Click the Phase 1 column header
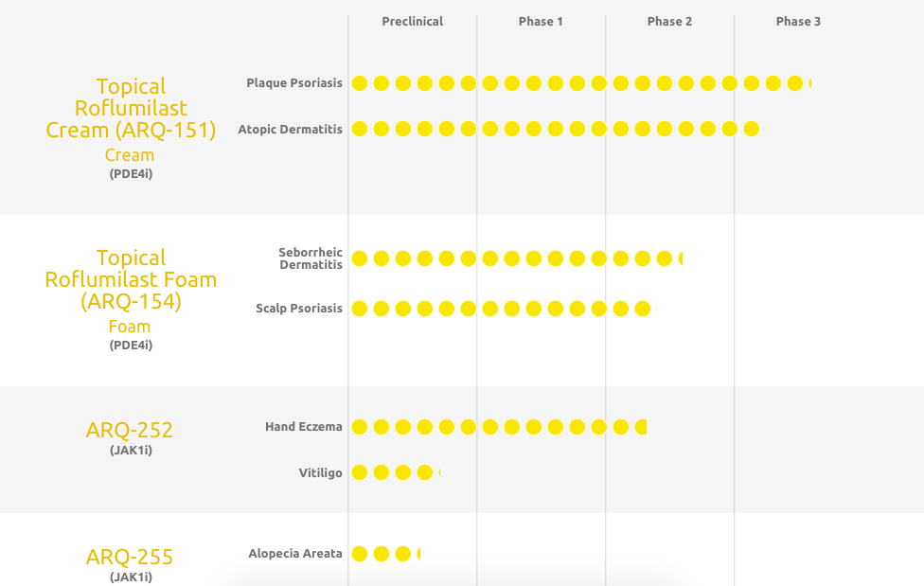 pos(541,21)
